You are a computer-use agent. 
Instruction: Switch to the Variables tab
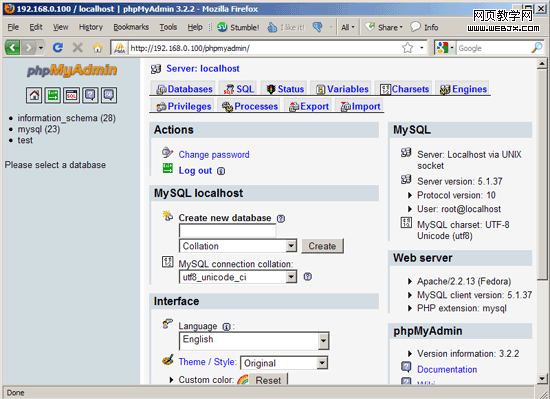342,89
